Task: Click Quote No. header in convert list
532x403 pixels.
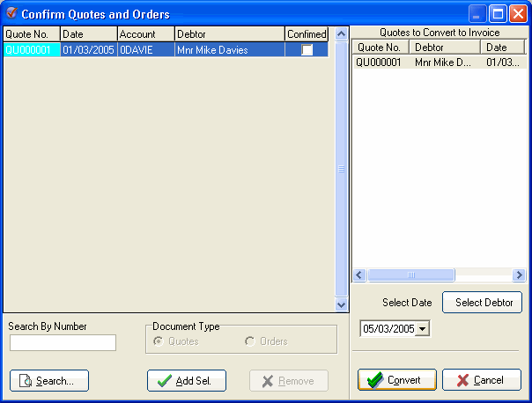Action: (381, 48)
